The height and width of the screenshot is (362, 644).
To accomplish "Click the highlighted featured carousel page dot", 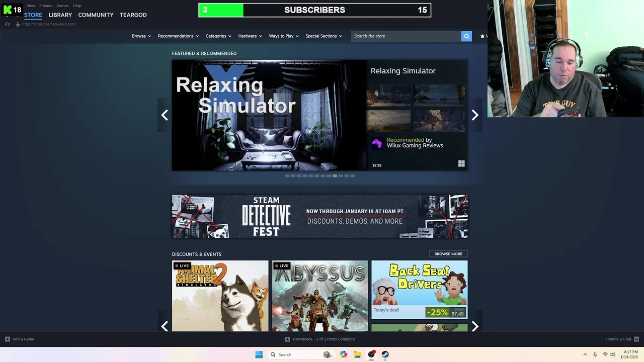I will coord(335,176).
